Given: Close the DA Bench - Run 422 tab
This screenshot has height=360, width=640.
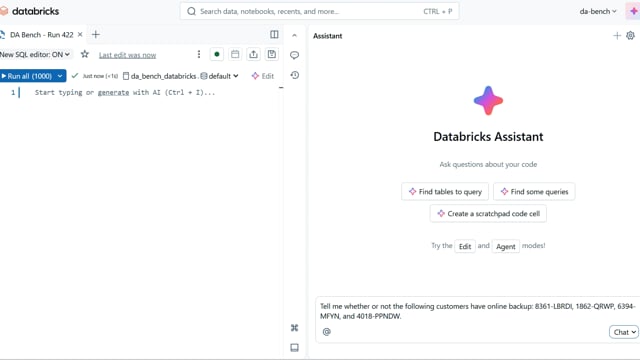Looking at the screenshot, I should [x=80, y=35].
